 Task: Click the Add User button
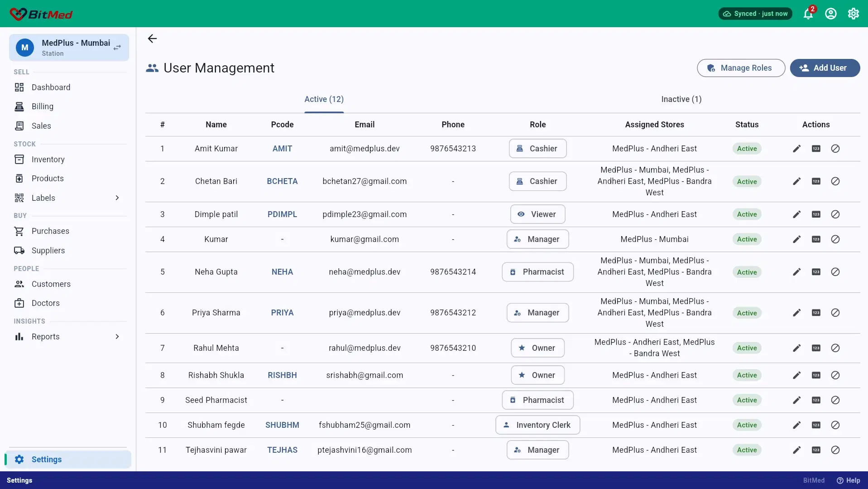(825, 68)
